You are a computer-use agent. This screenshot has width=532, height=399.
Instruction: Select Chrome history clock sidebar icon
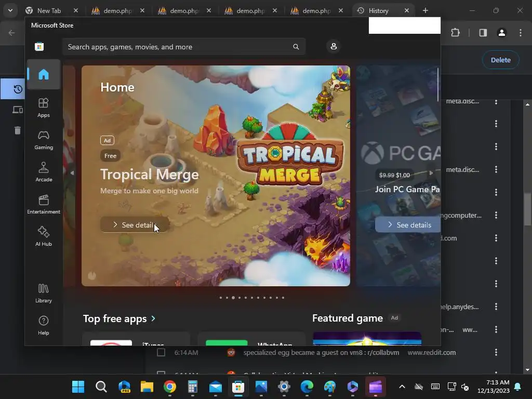pyautogui.click(x=18, y=89)
